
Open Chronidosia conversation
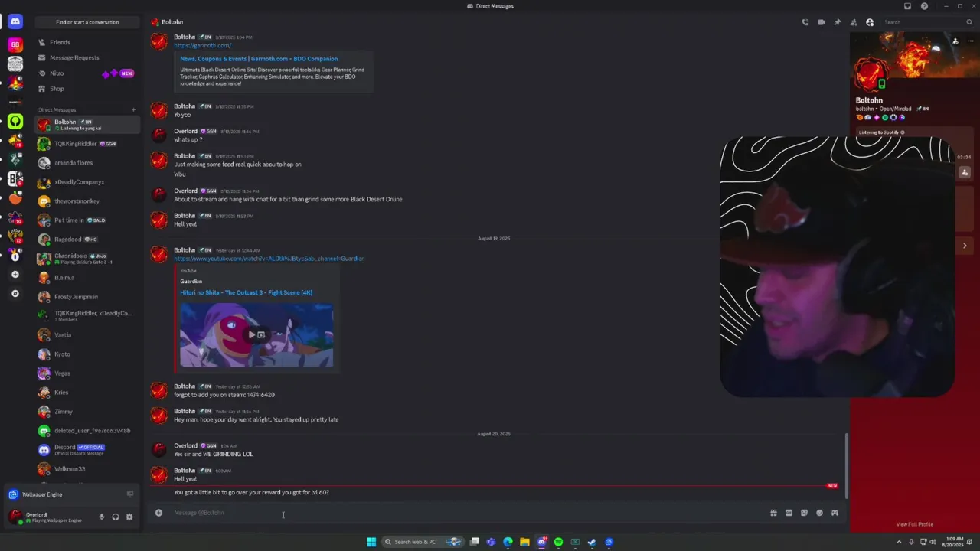(87, 259)
